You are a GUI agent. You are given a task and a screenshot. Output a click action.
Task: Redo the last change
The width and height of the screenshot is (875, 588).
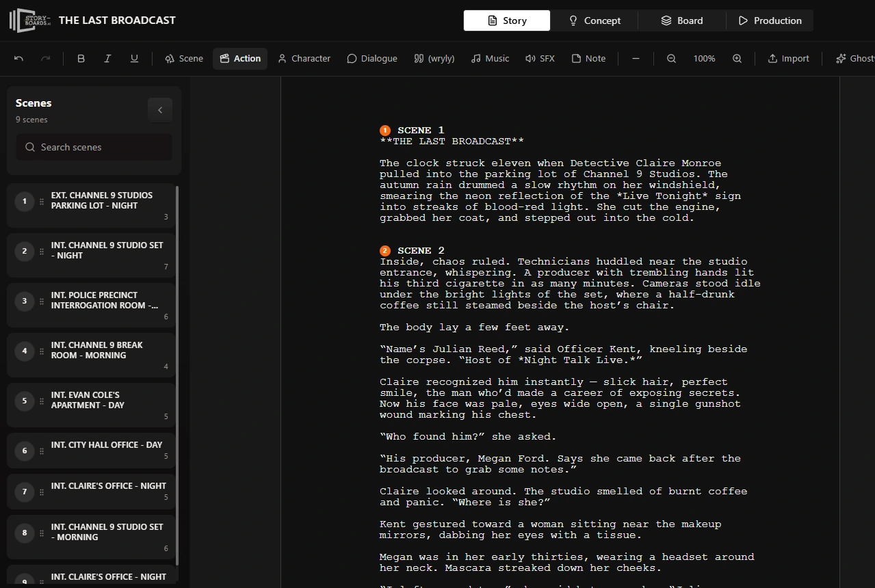pyautogui.click(x=45, y=58)
